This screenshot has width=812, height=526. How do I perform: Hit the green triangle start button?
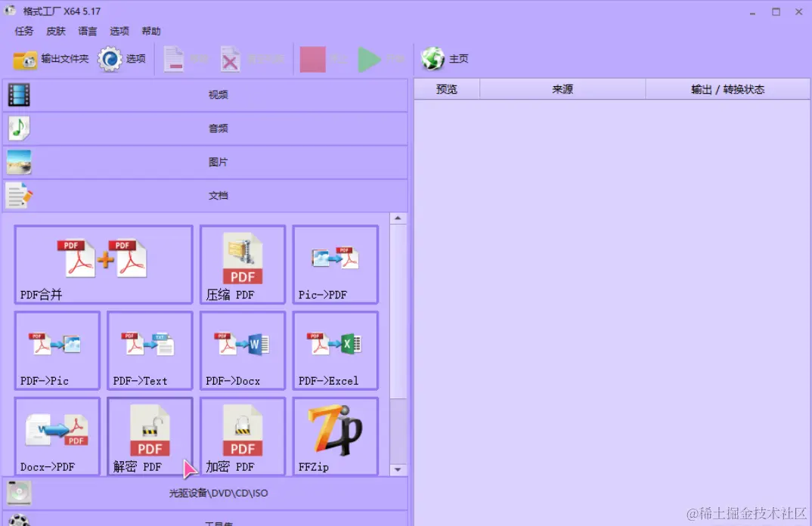369,59
